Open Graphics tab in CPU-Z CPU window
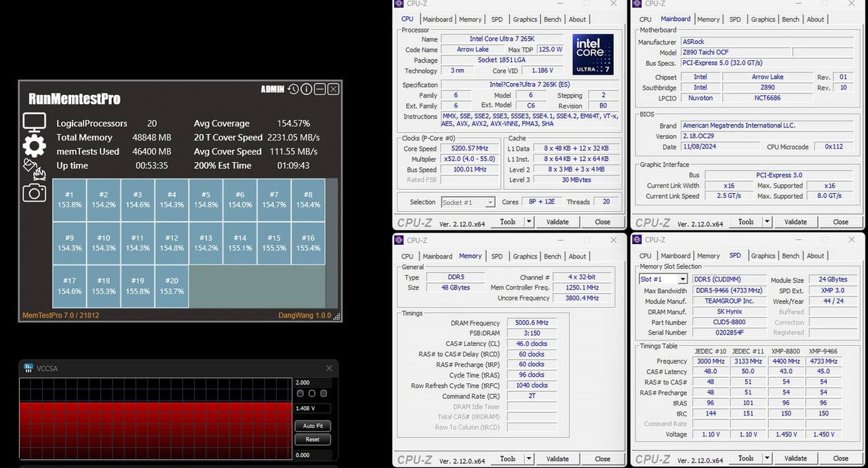The height and width of the screenshot is (468, 868). pyautogui.click(x=525, y=20)
